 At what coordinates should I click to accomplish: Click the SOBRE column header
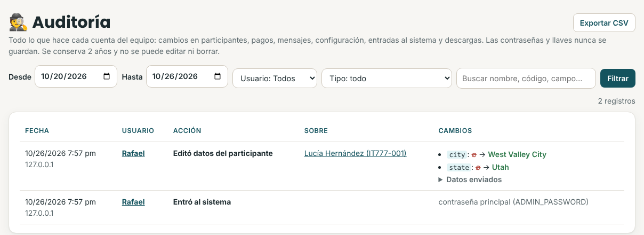coord(316,131)
